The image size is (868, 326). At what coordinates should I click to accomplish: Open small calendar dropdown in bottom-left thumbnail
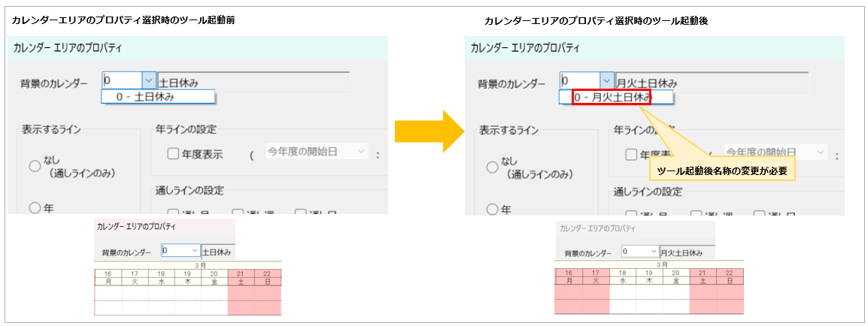(195, 251)
